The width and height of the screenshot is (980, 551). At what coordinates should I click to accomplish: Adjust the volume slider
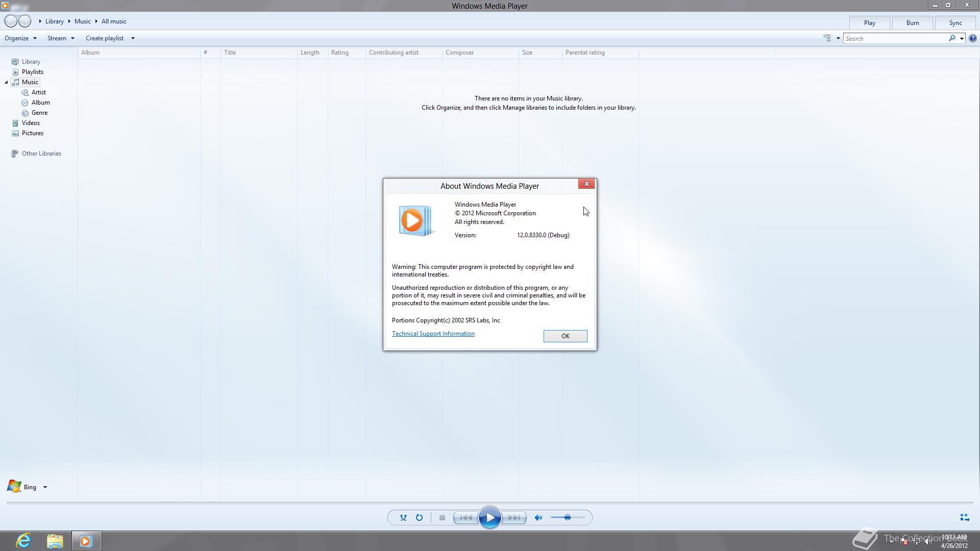point(568,518)
